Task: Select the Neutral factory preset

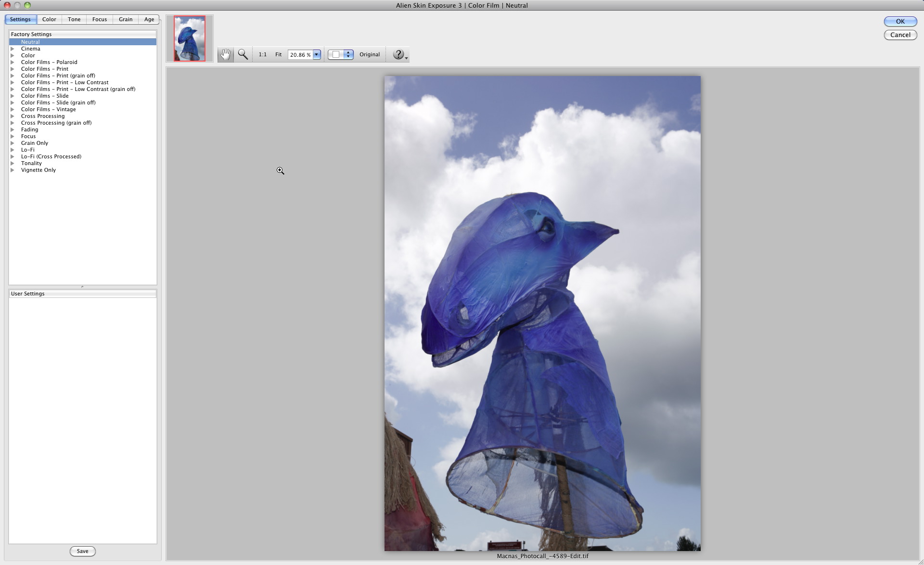Action: pyautogui.click(x=83, y=42)
